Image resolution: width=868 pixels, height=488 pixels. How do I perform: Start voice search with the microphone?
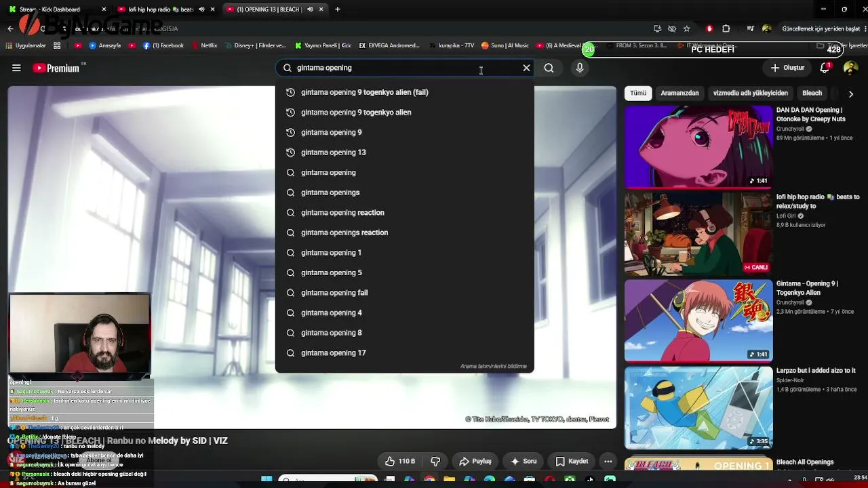click(x=580, y=68)
